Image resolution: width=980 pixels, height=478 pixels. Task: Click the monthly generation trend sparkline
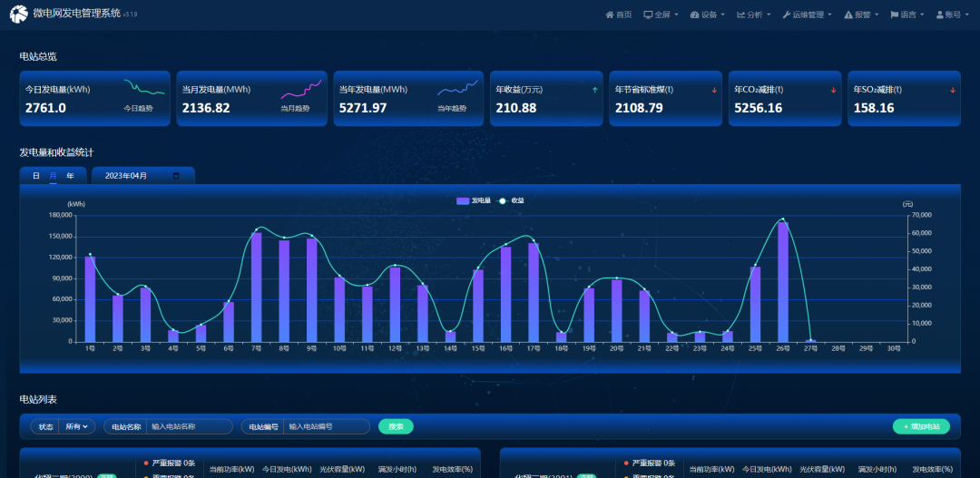(301, 89)
